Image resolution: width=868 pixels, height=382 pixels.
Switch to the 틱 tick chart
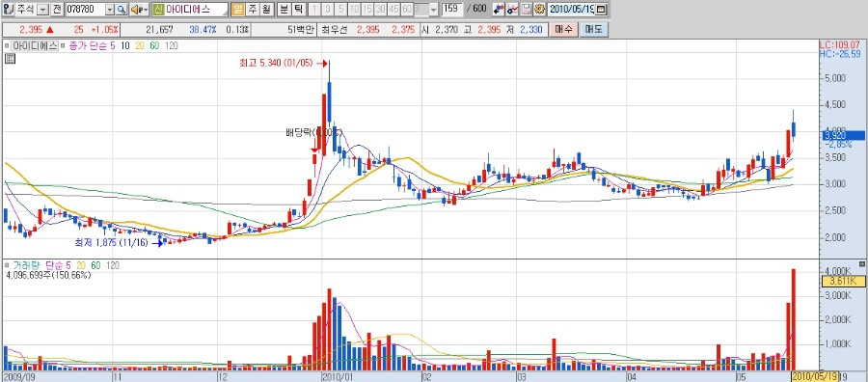pyautogui.click(x=298, y=10)
